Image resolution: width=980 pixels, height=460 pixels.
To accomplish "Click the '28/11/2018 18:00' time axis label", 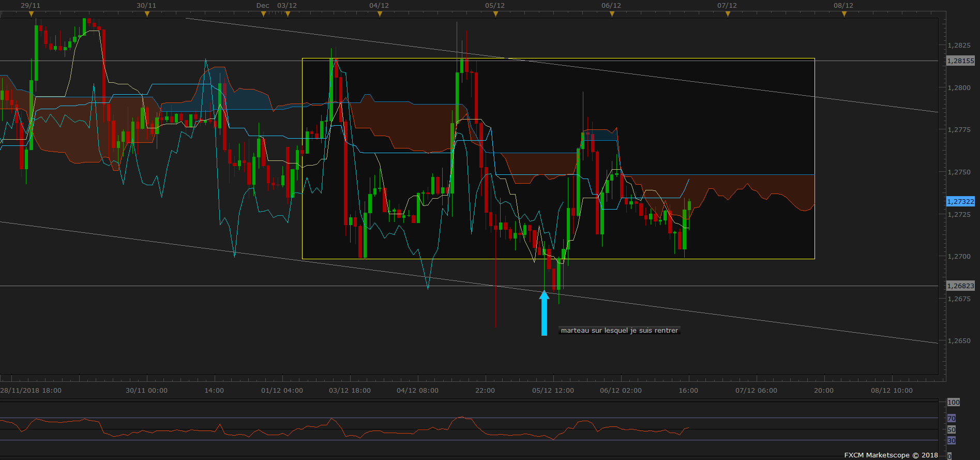I will [31, 391].
